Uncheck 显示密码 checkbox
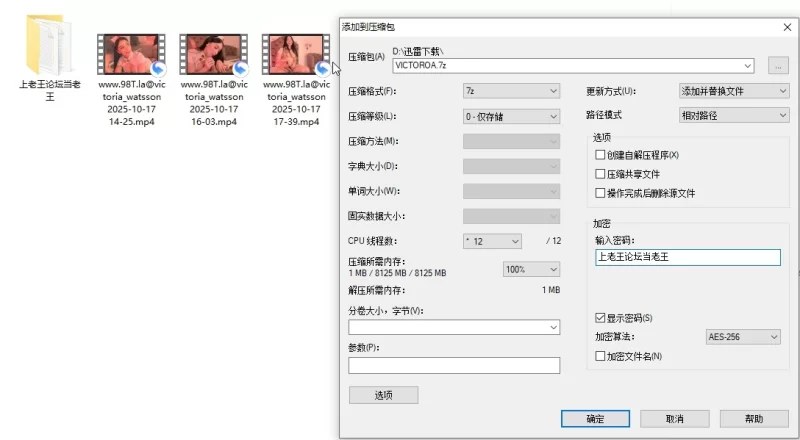The height and width of the screenshot is (440, 800). coord(600,318)
